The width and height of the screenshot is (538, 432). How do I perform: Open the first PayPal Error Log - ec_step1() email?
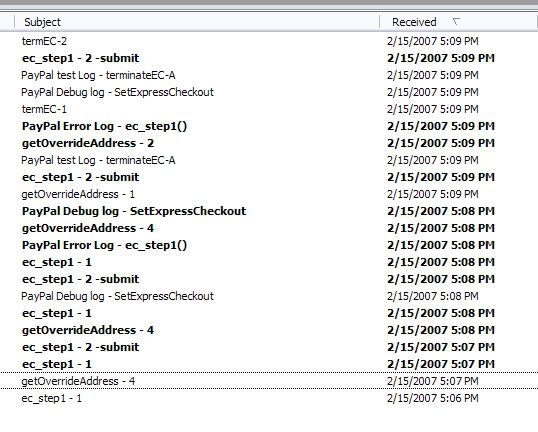[269, 126]
